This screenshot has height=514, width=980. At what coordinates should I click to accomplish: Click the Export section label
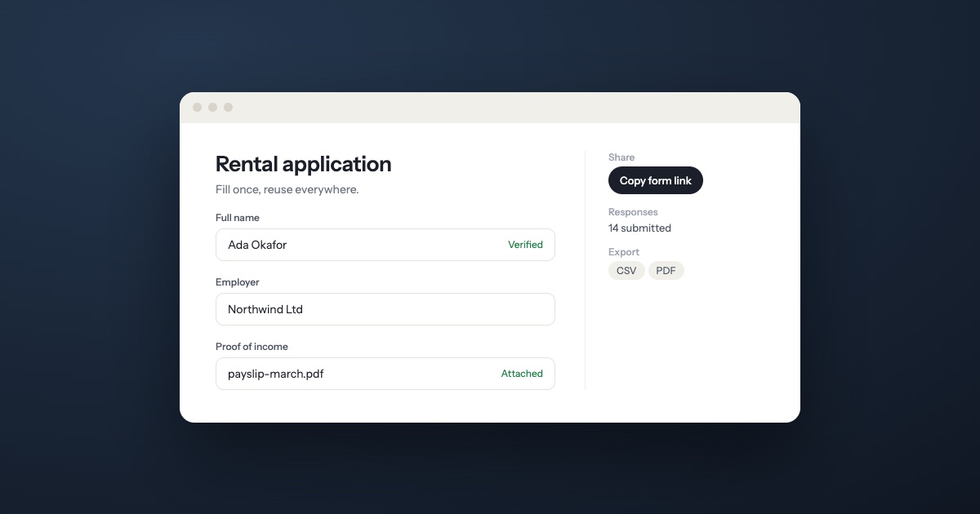624,252
